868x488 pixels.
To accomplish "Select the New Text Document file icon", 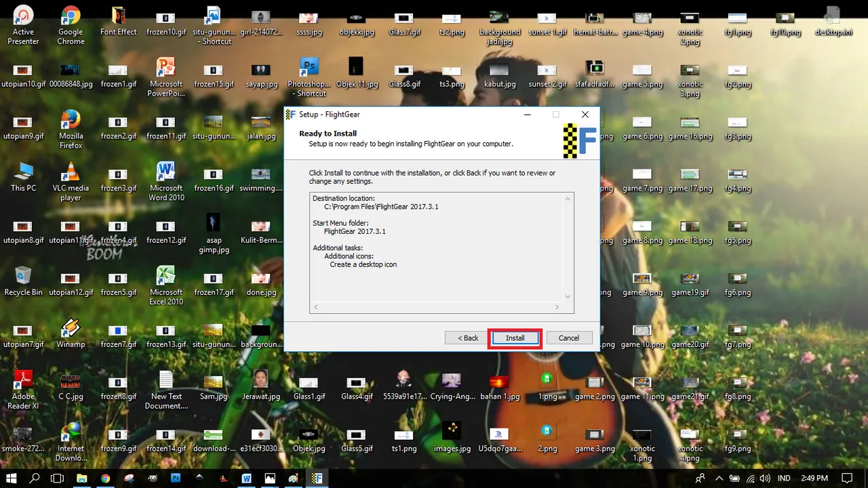I will click(x=166, y=391).
